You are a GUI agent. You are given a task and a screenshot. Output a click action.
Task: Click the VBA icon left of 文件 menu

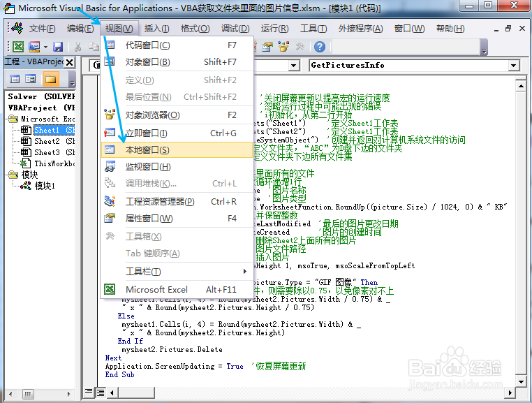[x=17, y=28]
